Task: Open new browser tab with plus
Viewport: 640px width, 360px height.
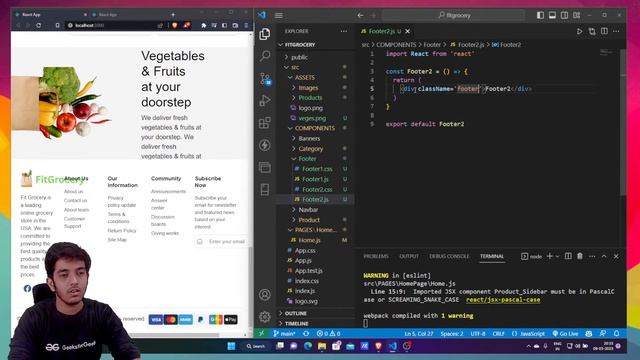Action: click(x=173, y=14)
